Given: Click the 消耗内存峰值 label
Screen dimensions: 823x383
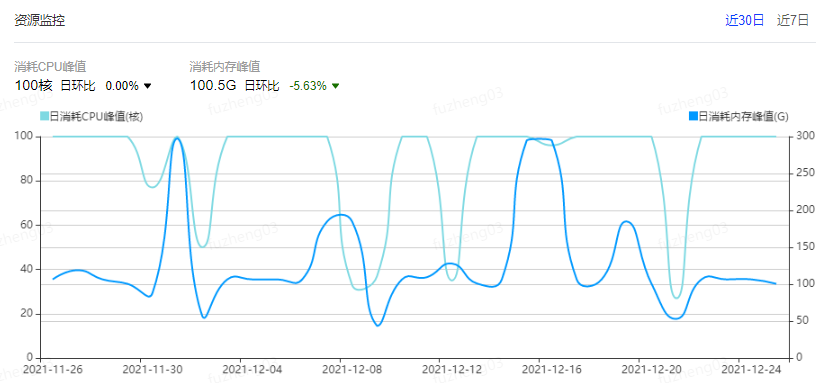Looking at the screenshot, I should click(x=225, y=67).
